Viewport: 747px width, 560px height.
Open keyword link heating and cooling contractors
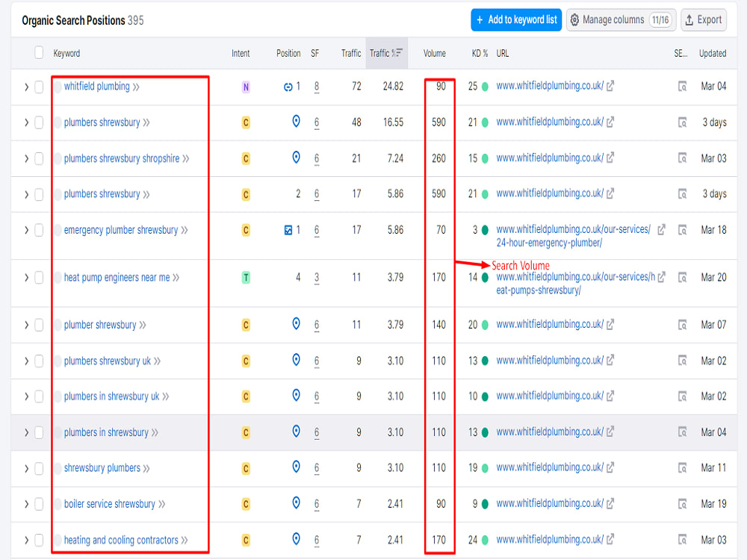(x=121, y=540)
